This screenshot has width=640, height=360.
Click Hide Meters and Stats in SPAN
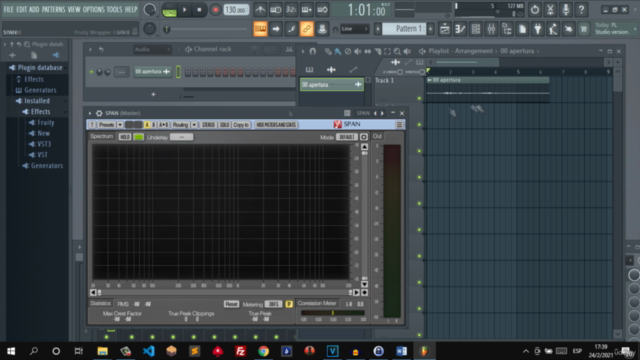point(276,124)
